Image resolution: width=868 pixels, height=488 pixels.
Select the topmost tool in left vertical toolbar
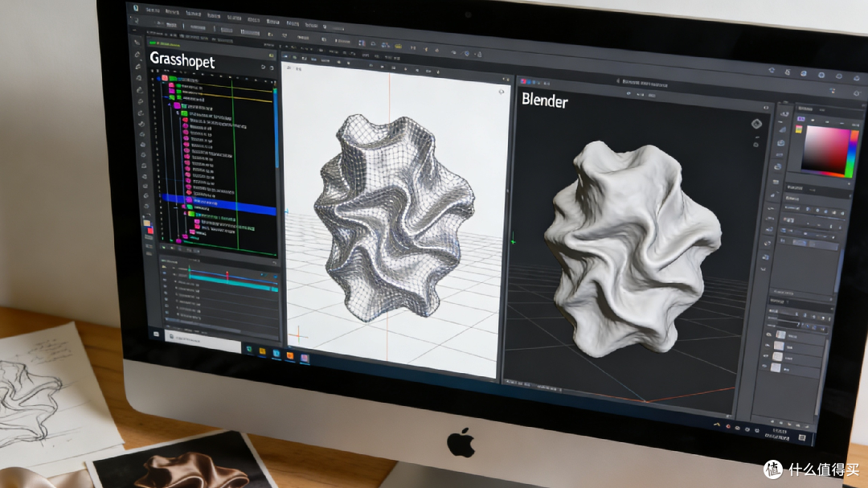137,42
